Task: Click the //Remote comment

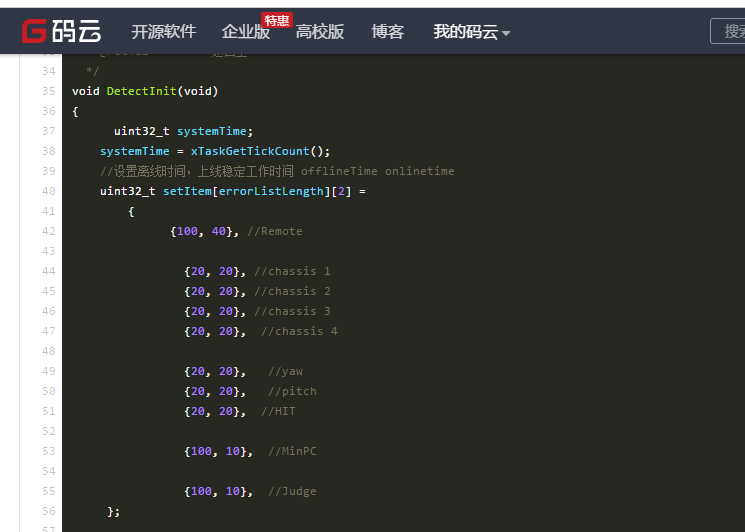Action: pyautogui.click(x=275, y=231)
